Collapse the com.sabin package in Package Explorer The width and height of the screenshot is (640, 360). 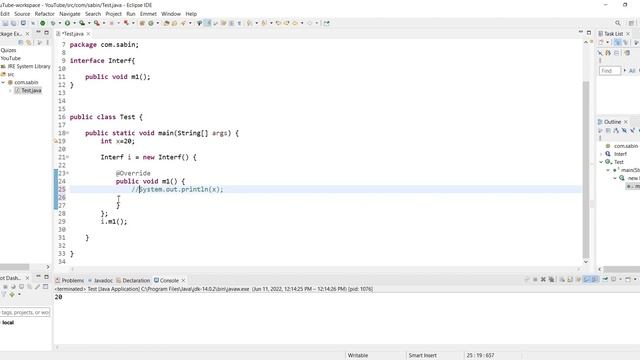point(4,82)
